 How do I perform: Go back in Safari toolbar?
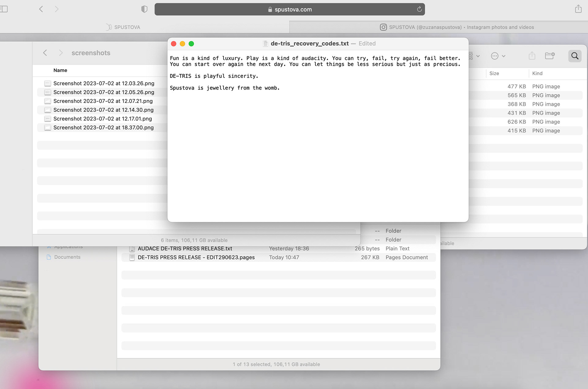pos(41,9)
